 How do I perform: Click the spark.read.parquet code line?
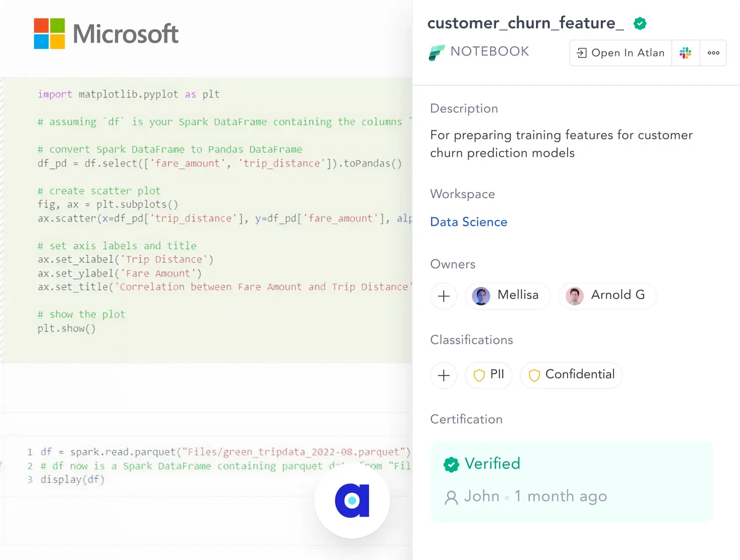click(x=225, y=452)
